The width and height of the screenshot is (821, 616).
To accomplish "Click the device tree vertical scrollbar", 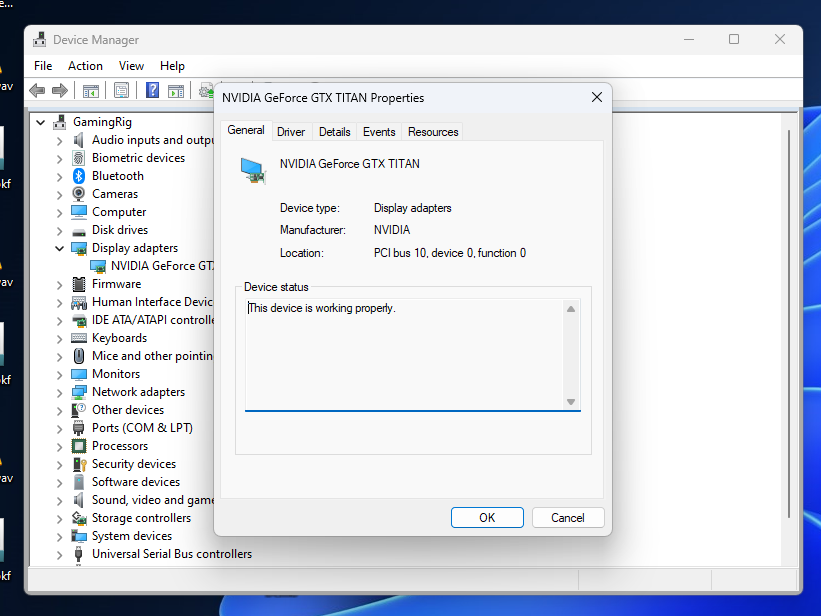I will pyautogui.click(x=789, y=324).
